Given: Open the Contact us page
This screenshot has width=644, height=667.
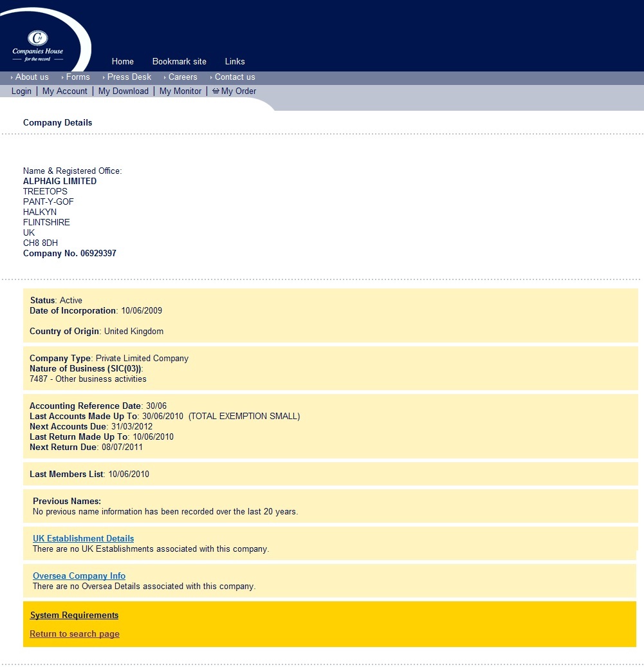Looking at the screenshot, I should pyautogui.click(x=234, y=77).
